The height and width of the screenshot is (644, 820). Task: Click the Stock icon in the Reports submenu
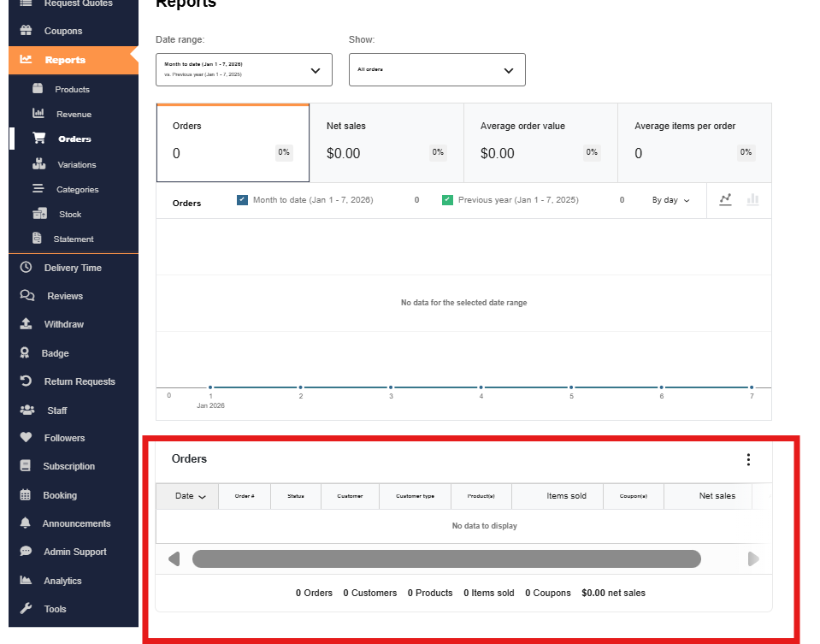[38, 215]
